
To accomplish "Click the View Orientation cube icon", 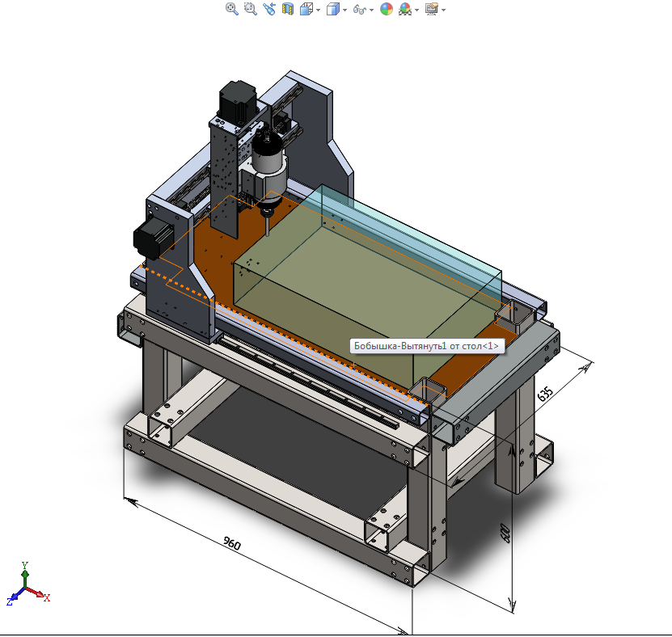I will 306,9.
